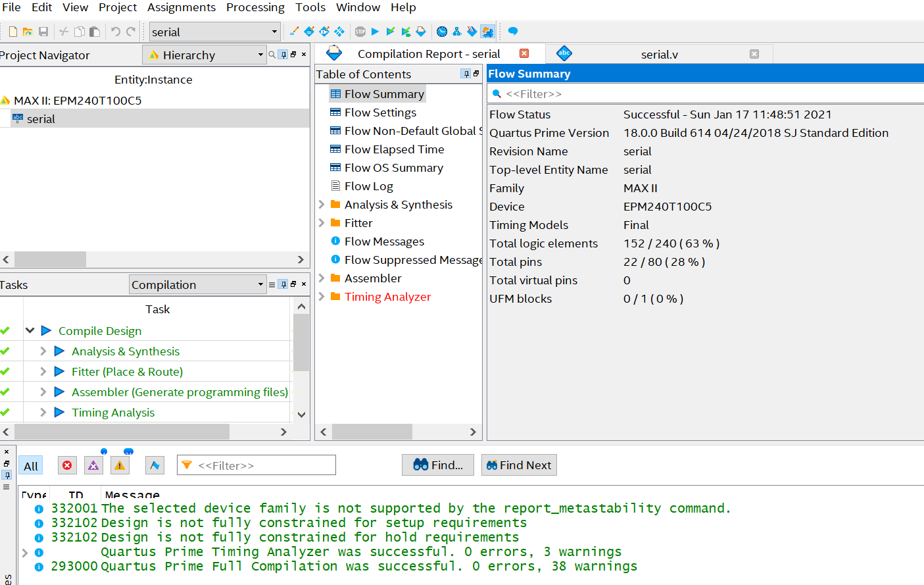Click the Find Next button

pyautogui.click(x=519, y=465)
